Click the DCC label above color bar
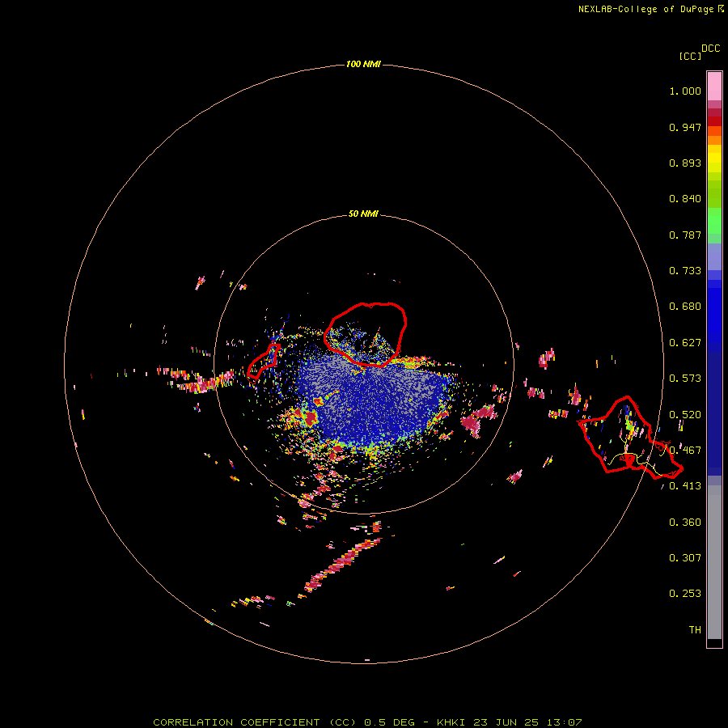 pos(711,49)
